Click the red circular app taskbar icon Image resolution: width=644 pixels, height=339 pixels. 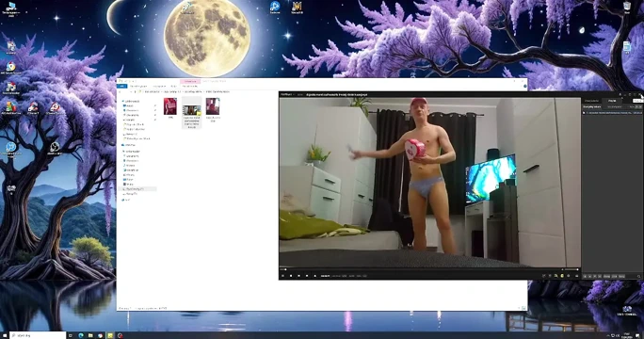[120, 335]
